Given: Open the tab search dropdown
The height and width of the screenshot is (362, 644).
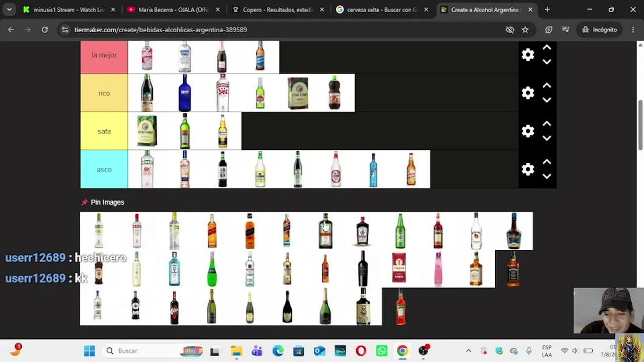Looking at the screenshot, I should tap(9, 10).
